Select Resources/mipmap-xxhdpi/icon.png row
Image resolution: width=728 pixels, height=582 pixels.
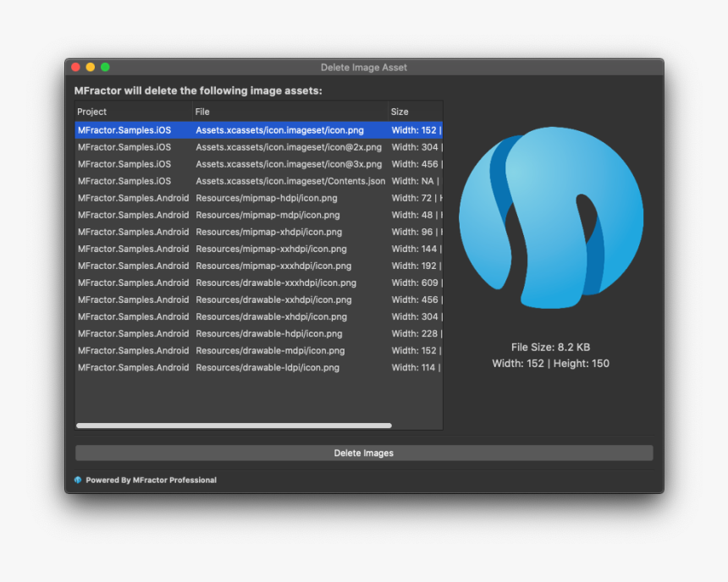[258, 249]
